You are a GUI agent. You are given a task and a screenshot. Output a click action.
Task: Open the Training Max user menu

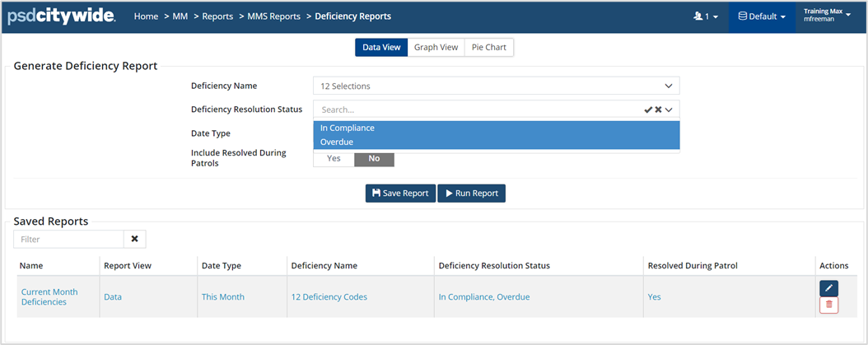pyautogui.click(x=828, y=16)
